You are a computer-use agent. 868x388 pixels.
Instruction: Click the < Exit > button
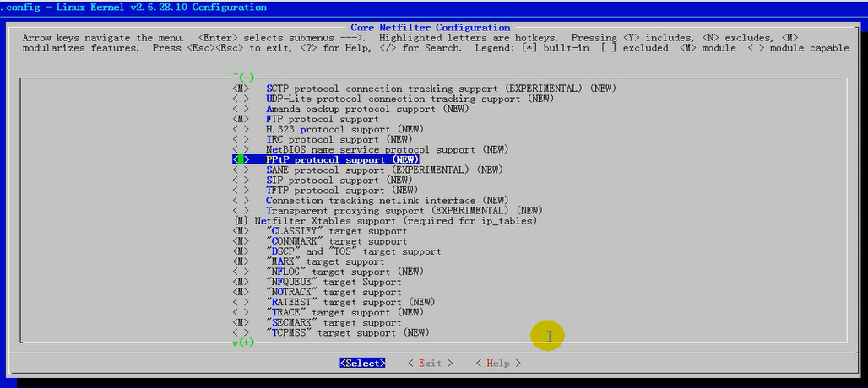430,364
